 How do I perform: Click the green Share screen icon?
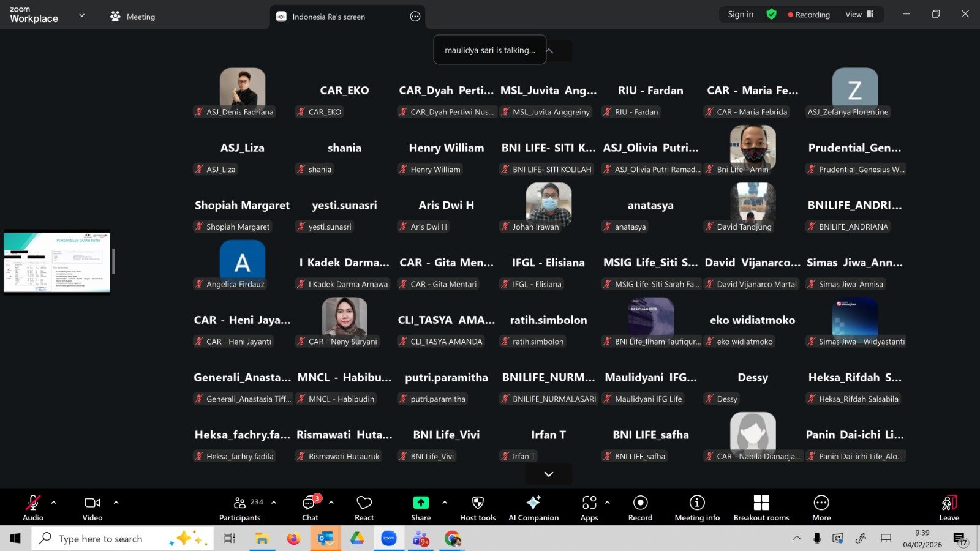(x=421, y=503)
